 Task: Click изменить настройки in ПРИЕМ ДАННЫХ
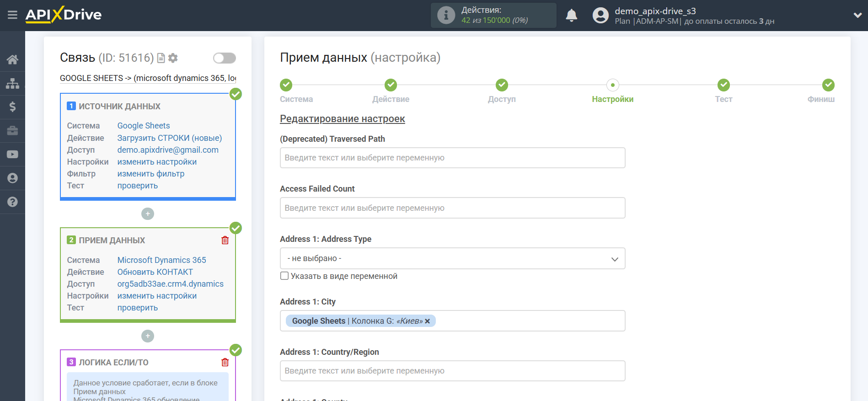[x=157, y=296]
